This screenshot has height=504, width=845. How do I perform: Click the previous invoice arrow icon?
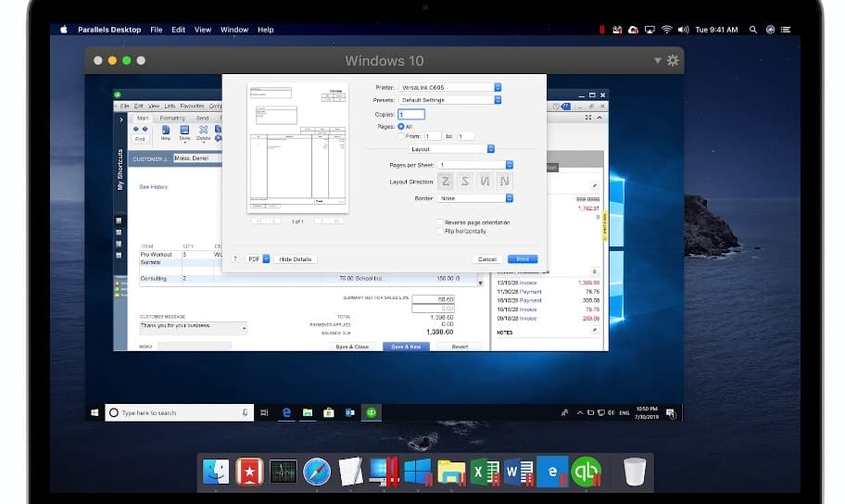pos(136,130)
